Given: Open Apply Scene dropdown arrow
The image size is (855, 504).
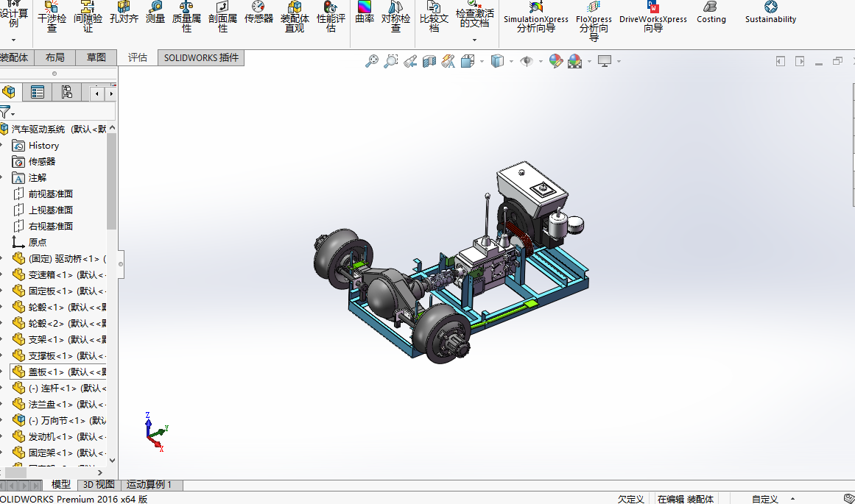Looking at the screenshot, I should tap(589, 62).
